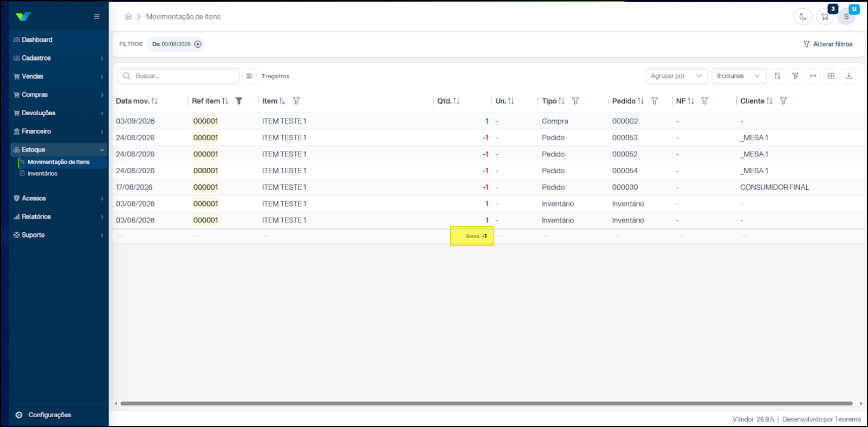Click the toolbar sort arrows icon
The width and height of the screenshot is (868, 427).
pos(778,76)
